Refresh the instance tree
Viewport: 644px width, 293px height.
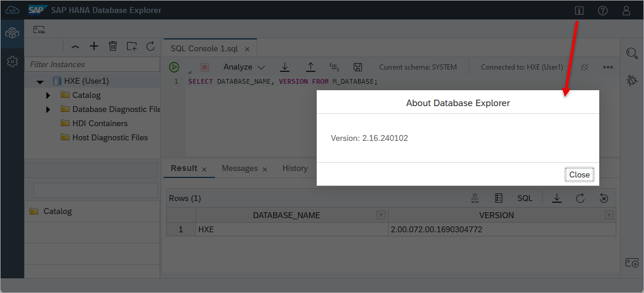151,46
